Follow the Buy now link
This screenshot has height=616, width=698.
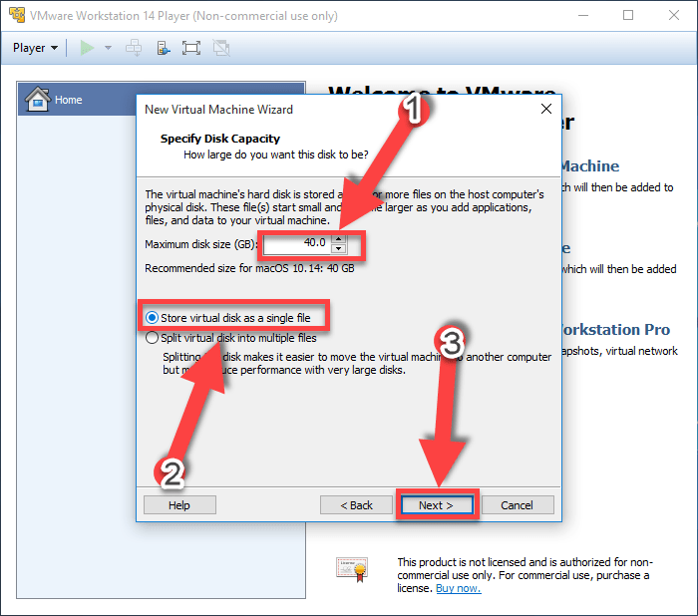click(458, 588)
